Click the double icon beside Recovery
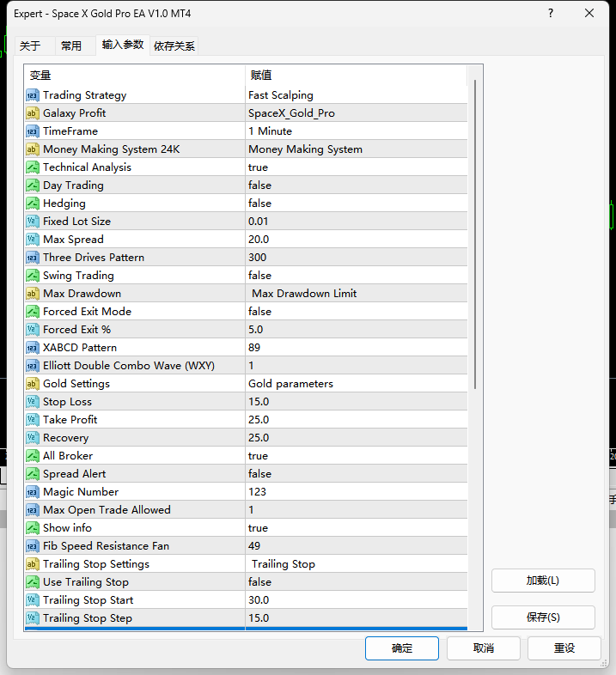 [x=33, y=438]
